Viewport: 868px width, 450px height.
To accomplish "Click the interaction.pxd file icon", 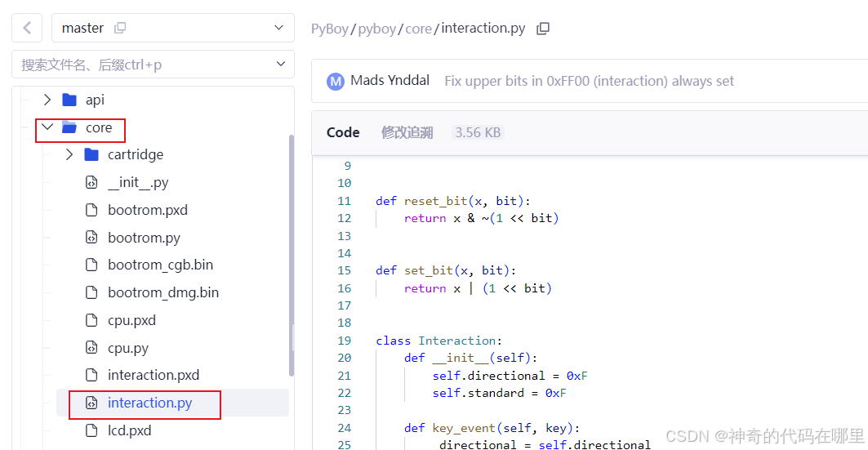I will (x=91, y=375).
